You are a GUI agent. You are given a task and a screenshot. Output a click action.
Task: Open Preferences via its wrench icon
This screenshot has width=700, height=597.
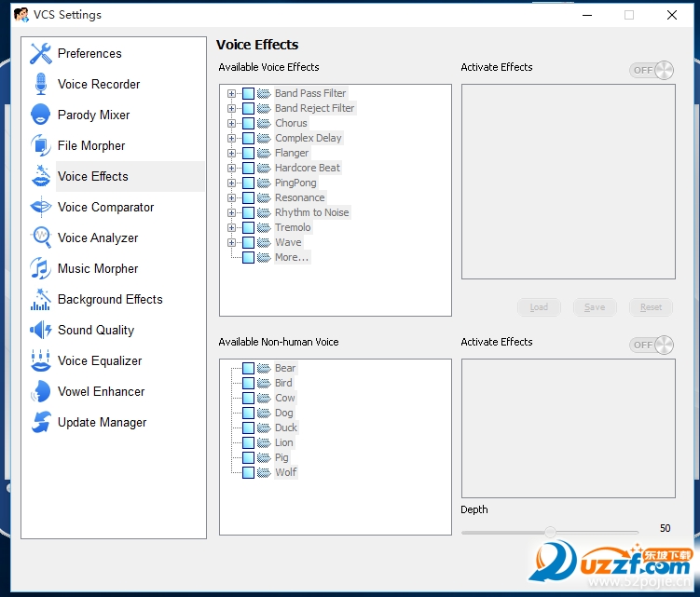[41, 53]
